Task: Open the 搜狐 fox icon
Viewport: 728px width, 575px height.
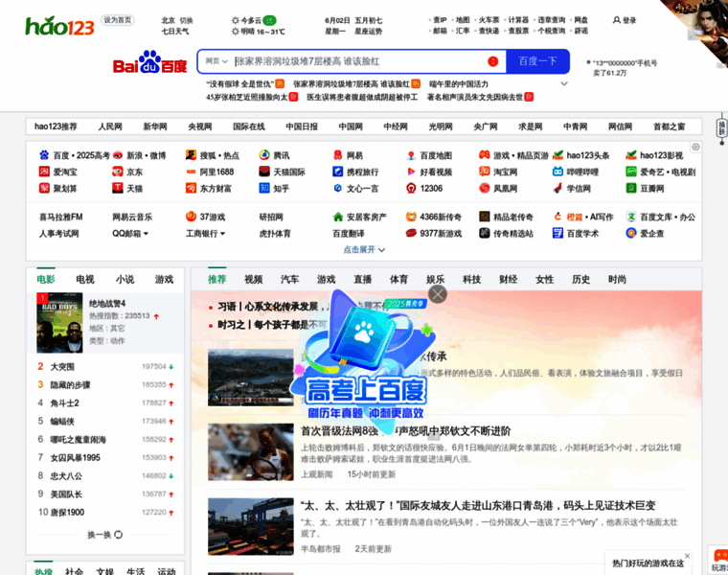Action: (191, 155)
